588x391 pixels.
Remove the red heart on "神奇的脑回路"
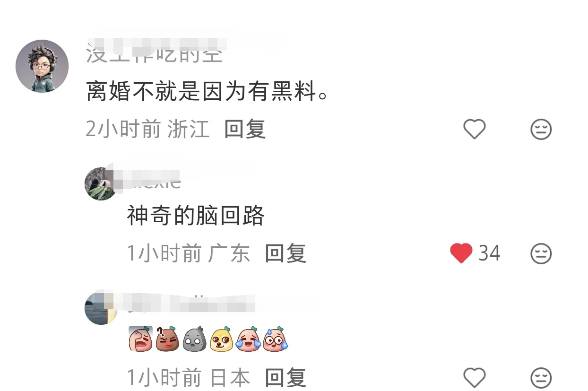pyautogui.click(x=461, y=253)
